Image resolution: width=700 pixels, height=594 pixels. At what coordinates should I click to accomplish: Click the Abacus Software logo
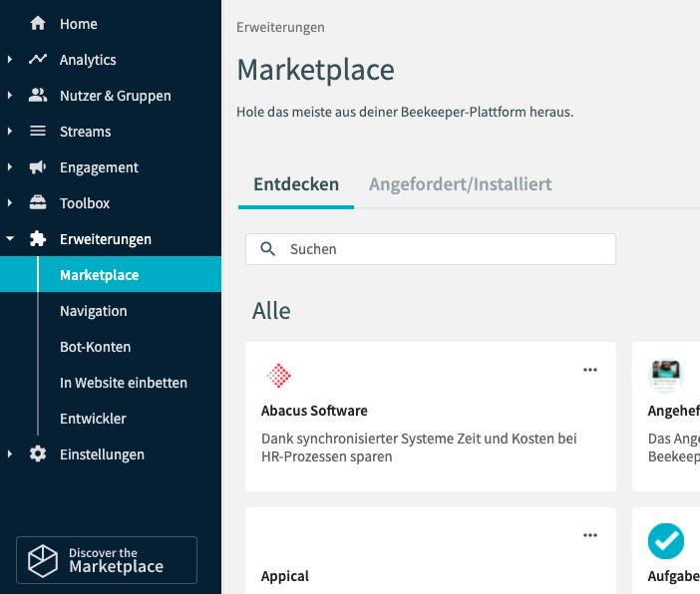point(280,376)
